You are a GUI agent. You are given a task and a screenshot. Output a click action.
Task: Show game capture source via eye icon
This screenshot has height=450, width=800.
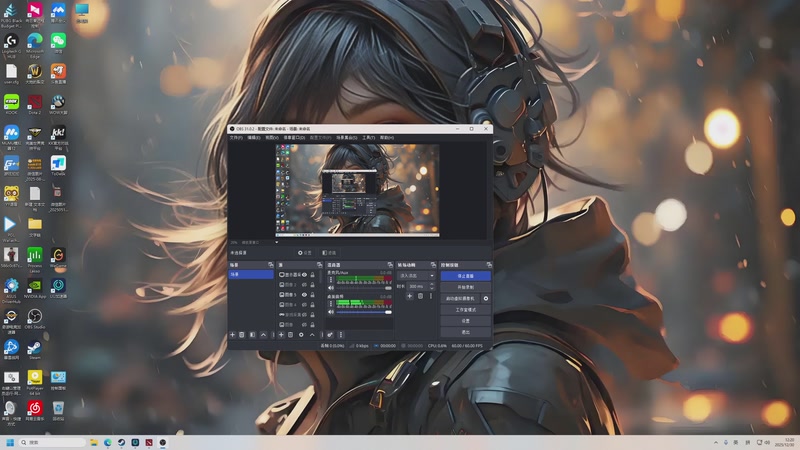[x=305, y=315]
